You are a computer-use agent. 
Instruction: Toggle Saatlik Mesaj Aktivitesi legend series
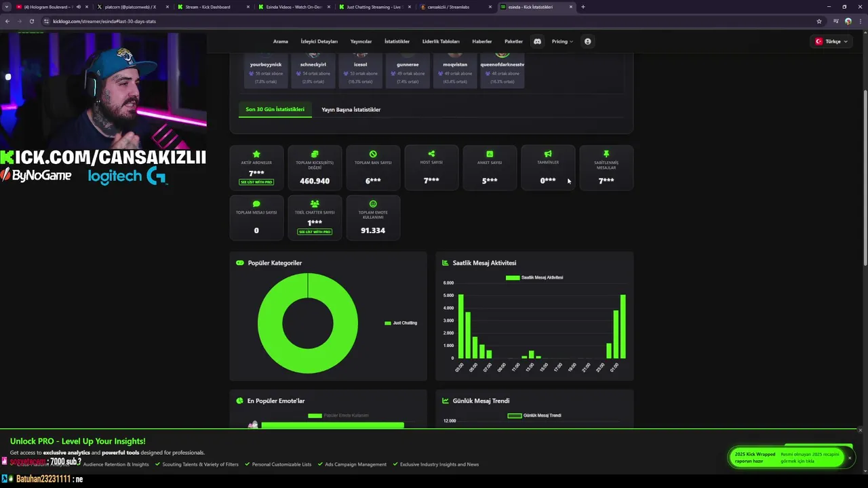coord(534,277)
